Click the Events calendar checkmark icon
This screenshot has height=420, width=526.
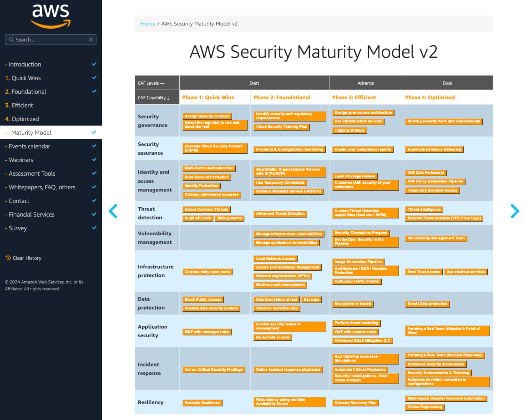pyautogui.click(x=94, y=146)
